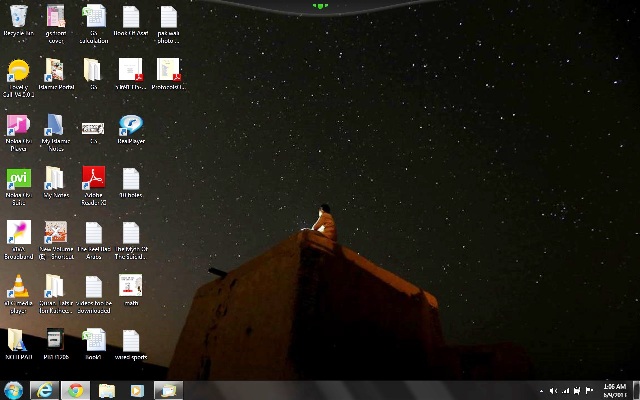Open the Adobe Reader shortcut

[93, 178]
